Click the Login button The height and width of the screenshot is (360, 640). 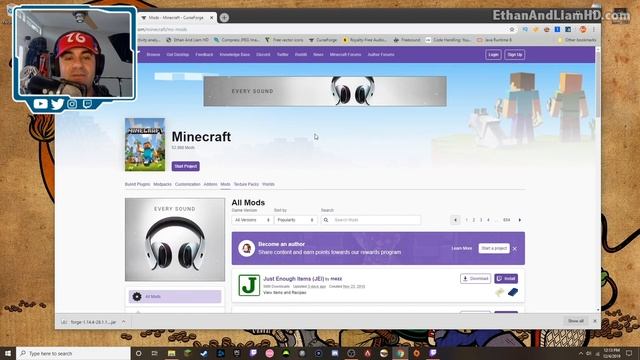tap(493, 54)
